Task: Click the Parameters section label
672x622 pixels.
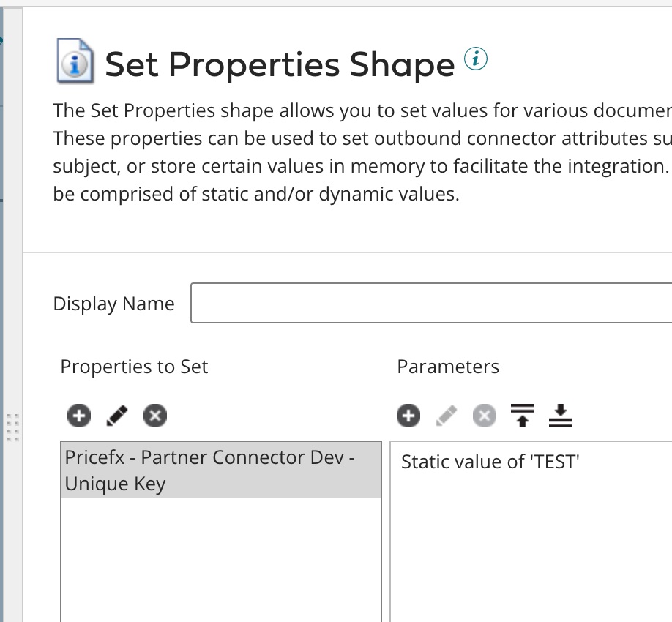Action: (448, 367)
